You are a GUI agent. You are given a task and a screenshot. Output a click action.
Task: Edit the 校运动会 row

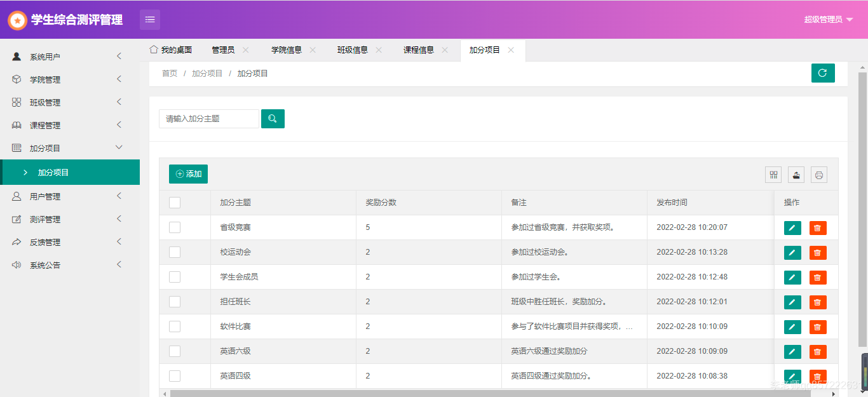pos(792,253)
